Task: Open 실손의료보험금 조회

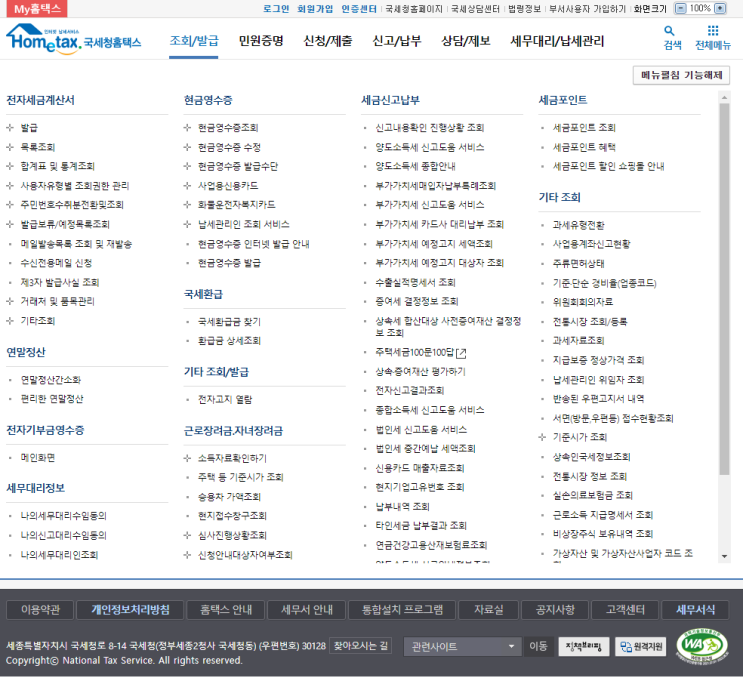Action: pyautogui.click(x=593, y=496)
